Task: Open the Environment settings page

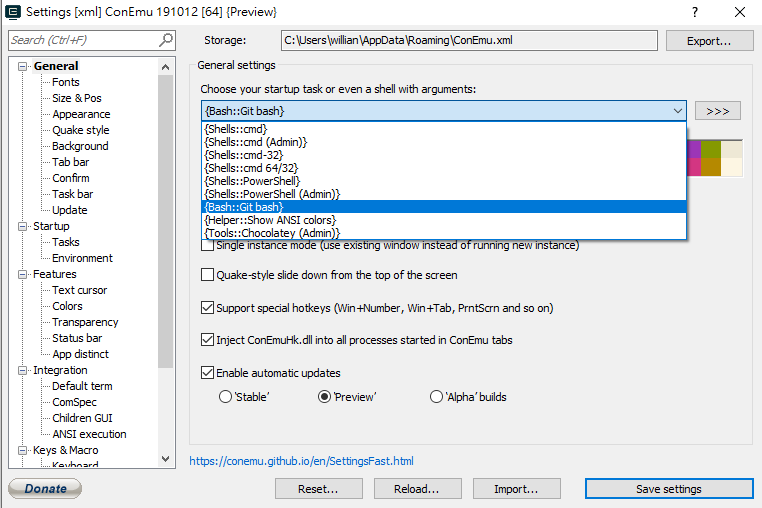Action: coord(82,258)
